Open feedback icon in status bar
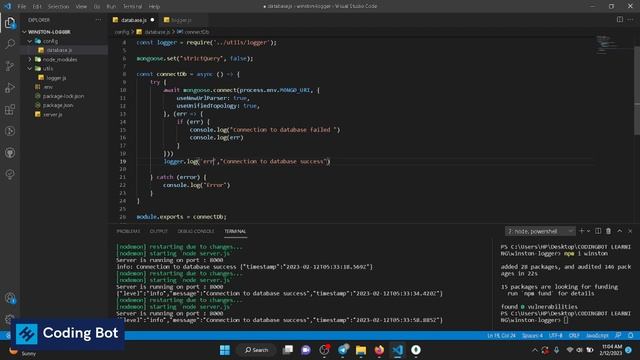 618,336
